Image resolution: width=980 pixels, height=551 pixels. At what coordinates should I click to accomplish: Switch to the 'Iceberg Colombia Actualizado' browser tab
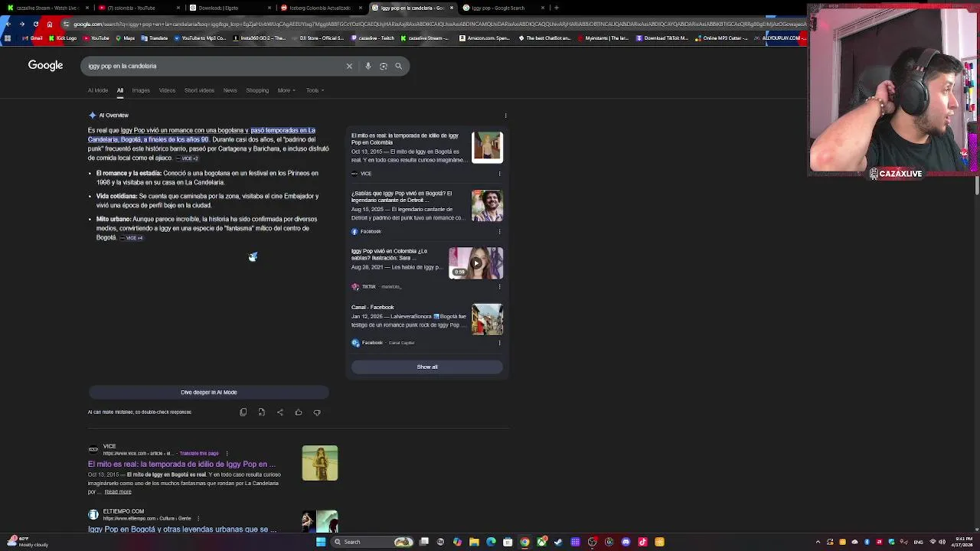[319, 8]
